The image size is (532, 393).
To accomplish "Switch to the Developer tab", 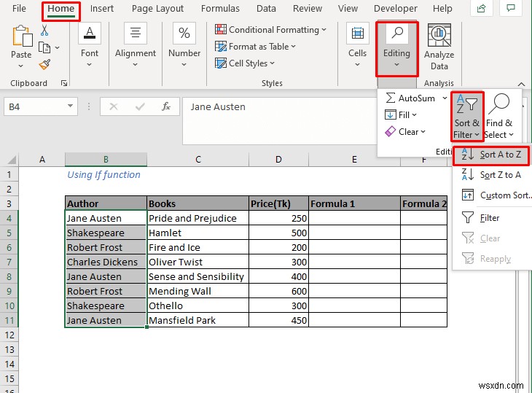I will tap(396, 9).
